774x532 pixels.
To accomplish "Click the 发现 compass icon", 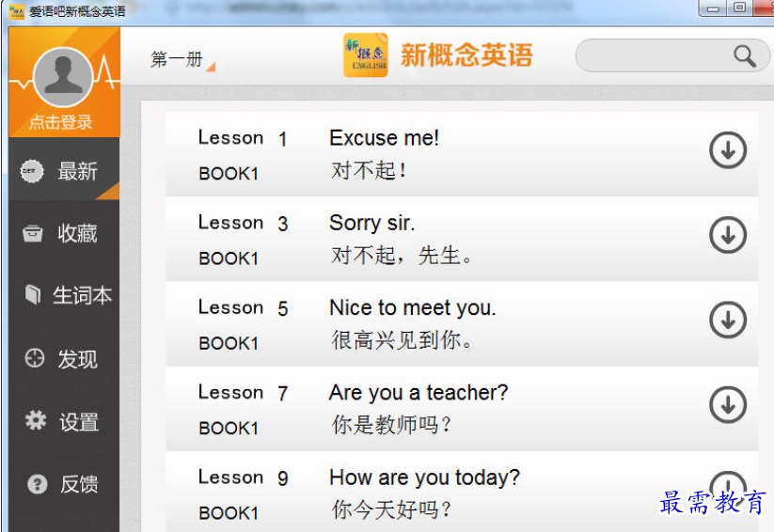I will pyautogui.click(x=35, y=358).
